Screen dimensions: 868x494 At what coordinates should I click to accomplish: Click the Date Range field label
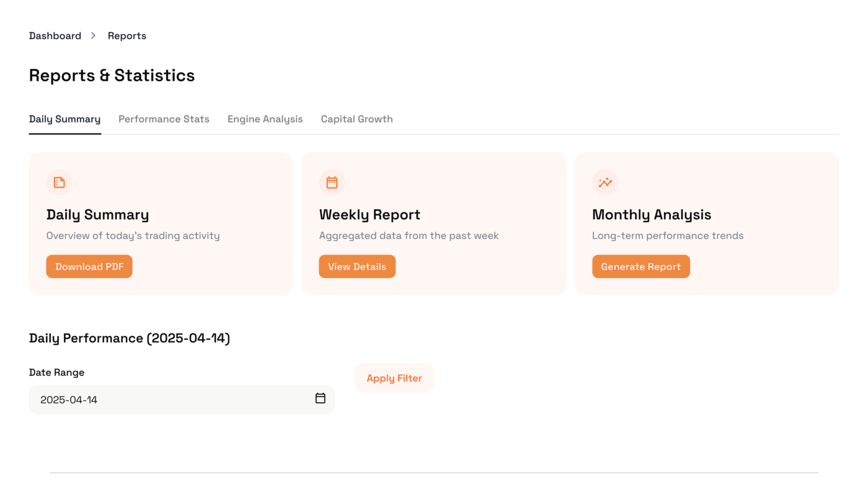point(56,372)
